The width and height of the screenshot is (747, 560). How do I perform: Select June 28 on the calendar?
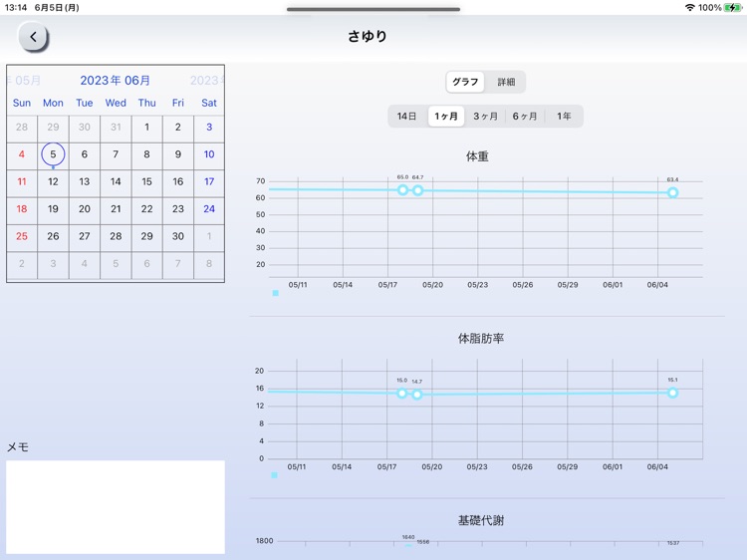coord(116,236)
